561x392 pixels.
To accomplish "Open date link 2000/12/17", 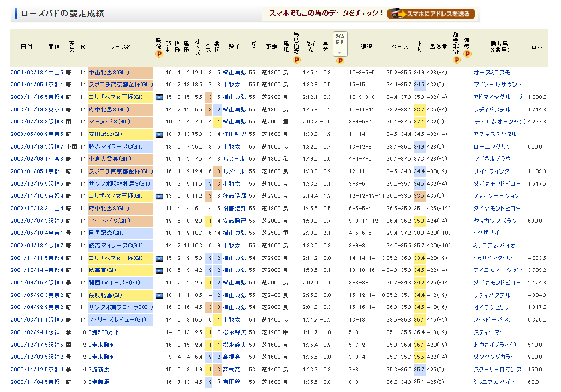I will [27, 345].
